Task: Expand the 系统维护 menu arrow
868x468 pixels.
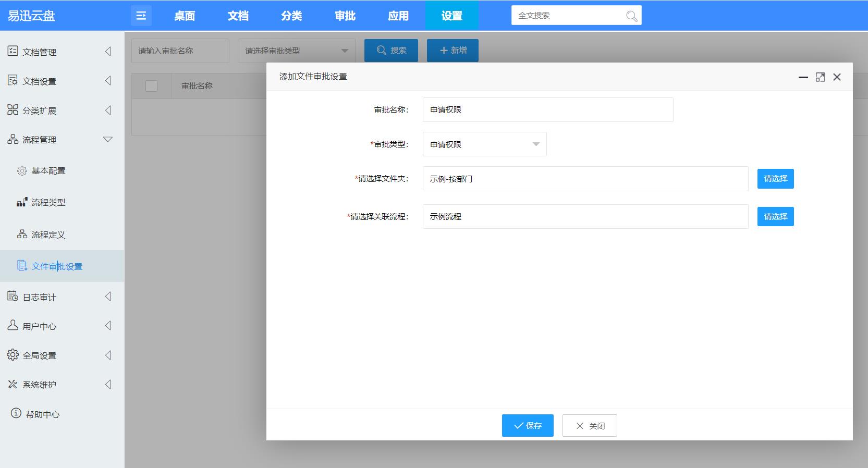Action: 108,384
